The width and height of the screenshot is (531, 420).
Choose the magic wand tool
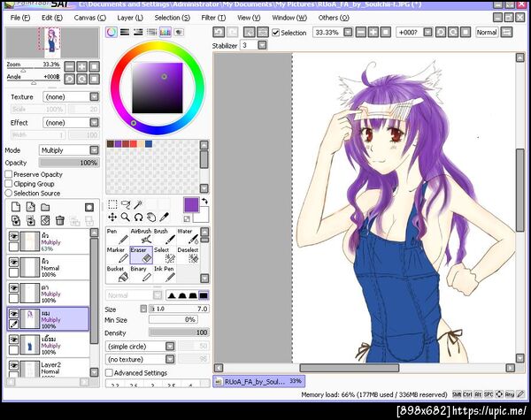click(x=138, y=204)
